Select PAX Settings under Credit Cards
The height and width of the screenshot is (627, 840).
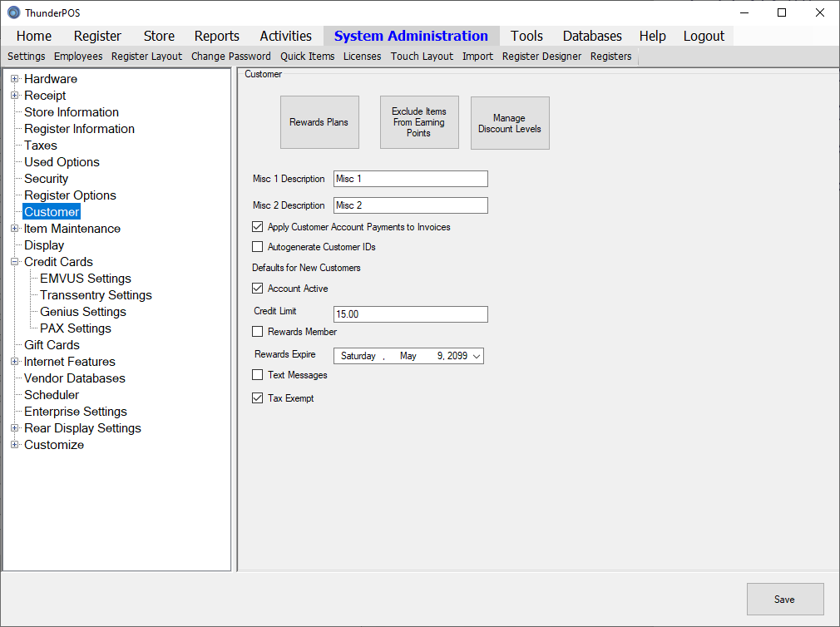tap(76, 328)
